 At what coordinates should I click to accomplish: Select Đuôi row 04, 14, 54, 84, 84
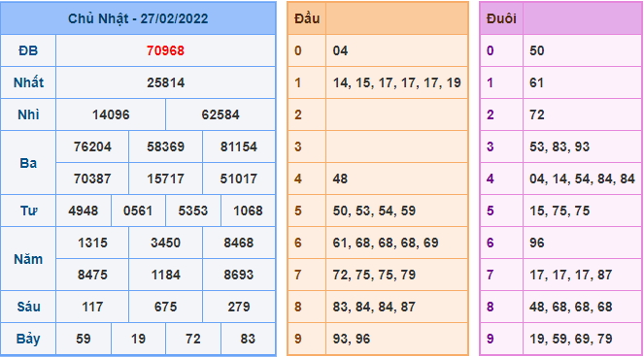582,178
